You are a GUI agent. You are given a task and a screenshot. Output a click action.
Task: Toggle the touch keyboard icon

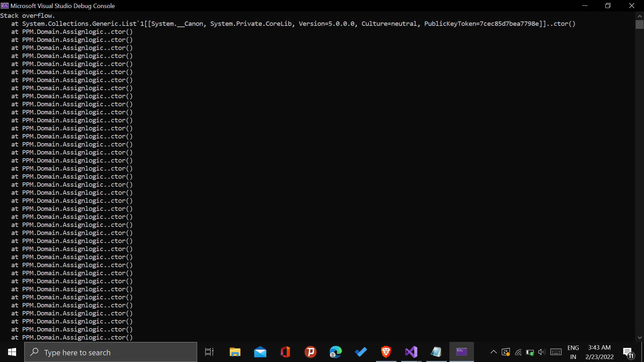tap(556, 352)
